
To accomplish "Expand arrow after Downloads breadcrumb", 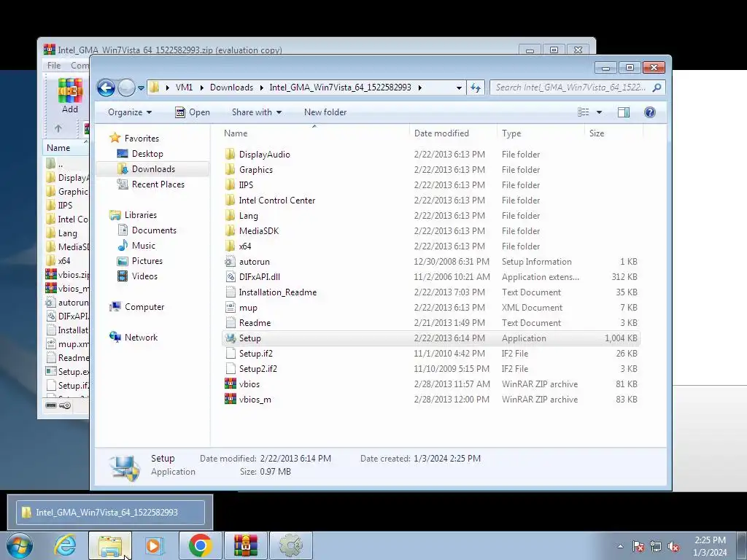I will click(x=262, y=87).
